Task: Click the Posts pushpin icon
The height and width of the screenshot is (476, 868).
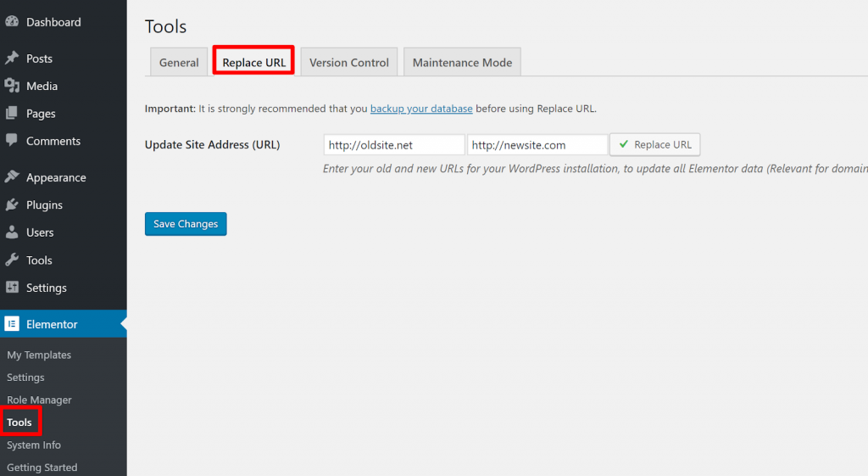Action: click(x=12, y=59)
